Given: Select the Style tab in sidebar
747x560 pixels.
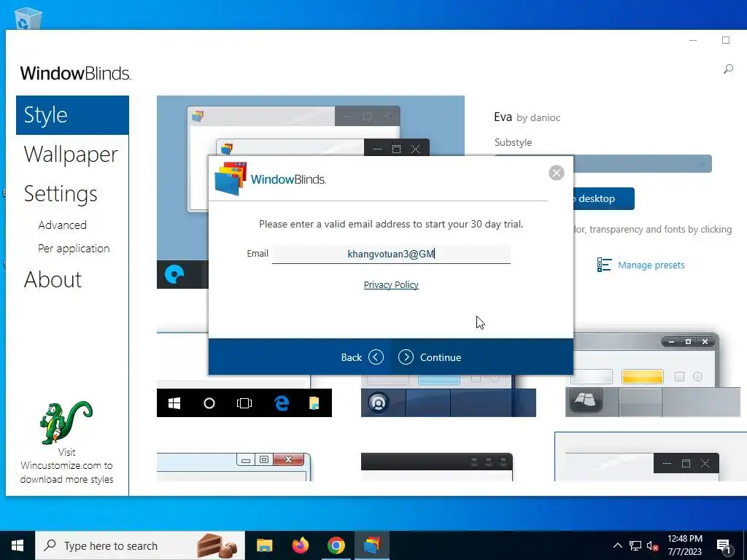Looking at the screenshot, I should coord(72,115).
